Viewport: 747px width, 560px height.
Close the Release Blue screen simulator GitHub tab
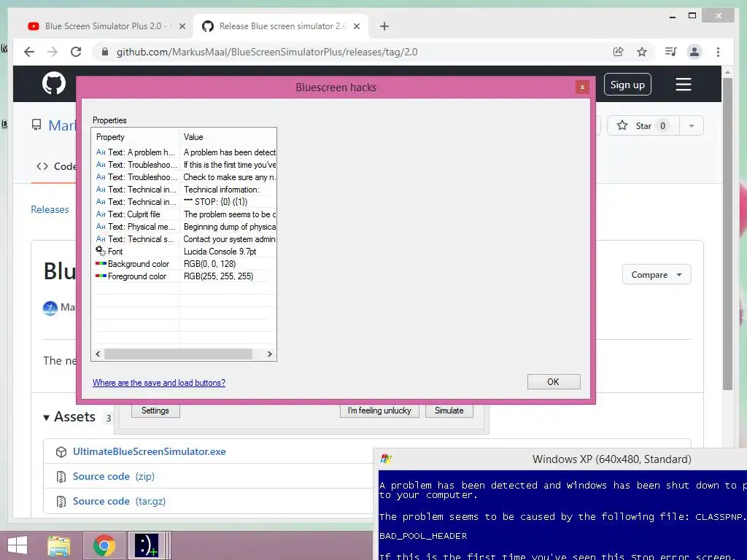point(356,26)
